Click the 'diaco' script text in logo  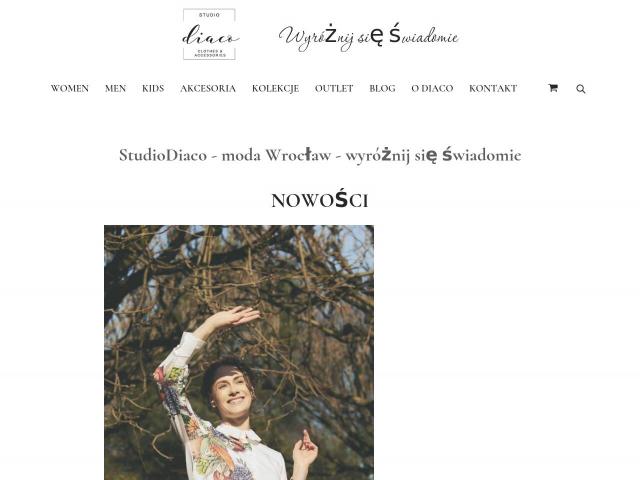coord(210,36)
